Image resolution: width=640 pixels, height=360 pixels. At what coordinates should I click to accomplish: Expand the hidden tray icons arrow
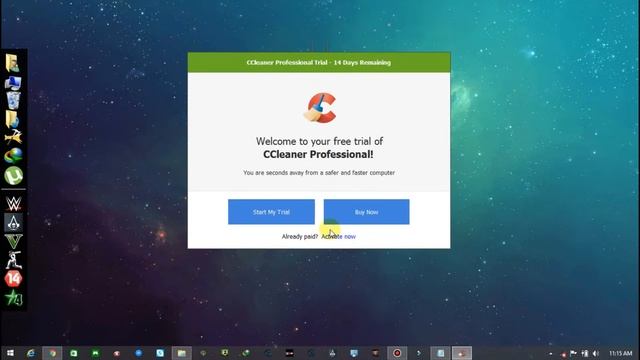pos(551,353)
